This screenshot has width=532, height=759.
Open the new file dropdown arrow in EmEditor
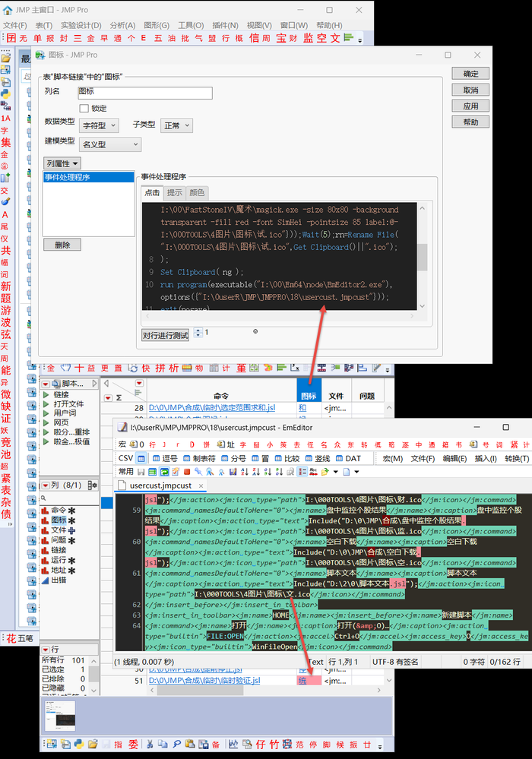(x=356, y=472)
